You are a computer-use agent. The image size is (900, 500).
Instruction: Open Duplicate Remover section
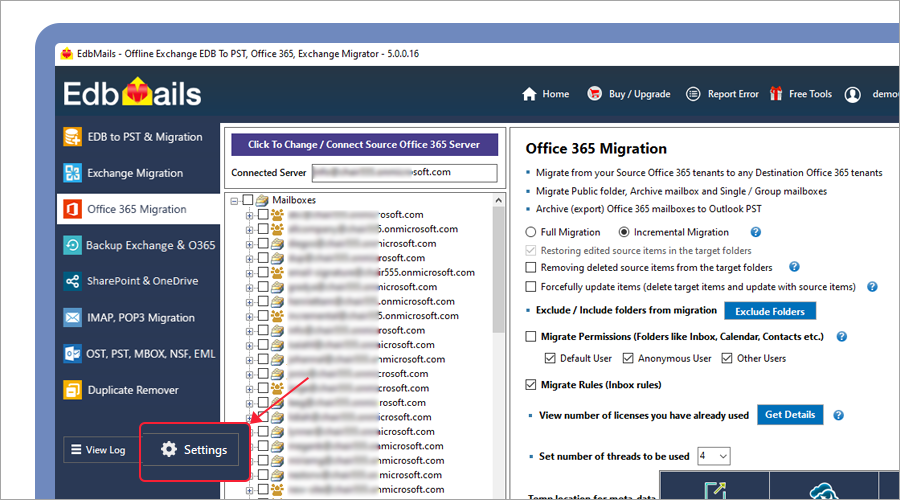138,390
